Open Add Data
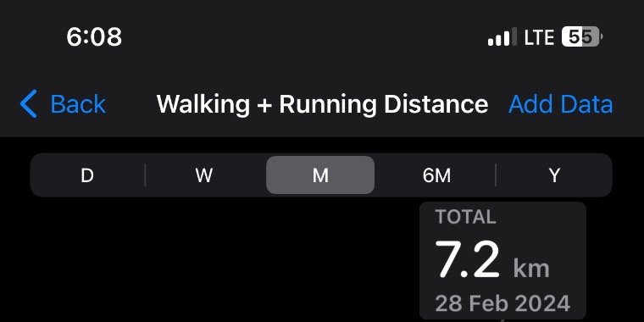644x322 pixels. click(561, 104)
